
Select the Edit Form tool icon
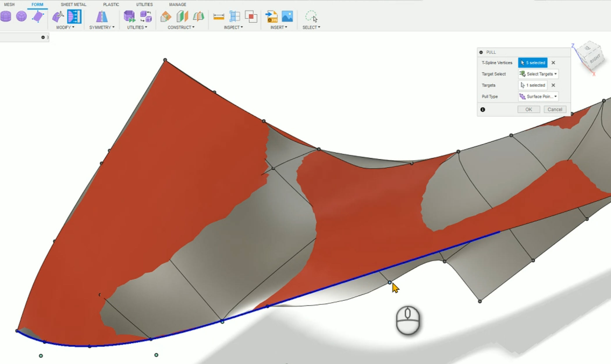58,17
